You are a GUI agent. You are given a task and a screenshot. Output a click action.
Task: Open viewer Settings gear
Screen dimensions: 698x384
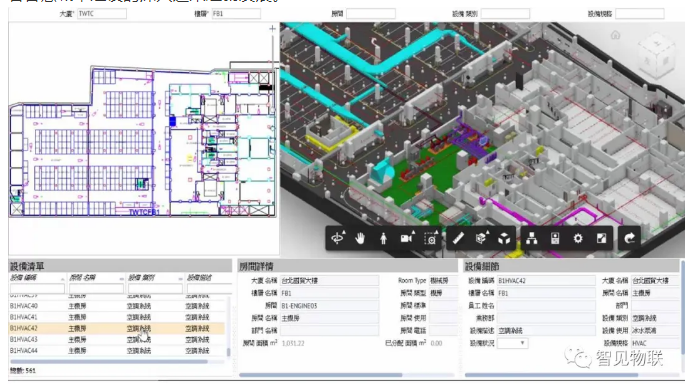pyautogui.click(x=578, y=238)
